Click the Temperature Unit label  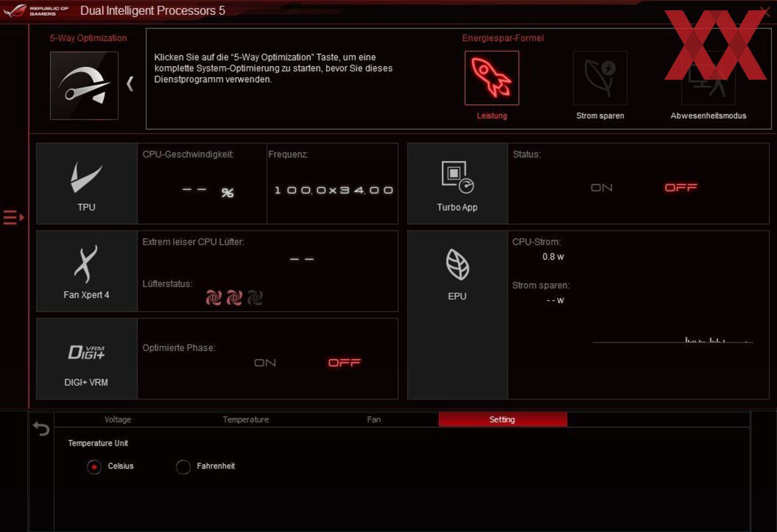pyautogui.click(x=98, y=443)
